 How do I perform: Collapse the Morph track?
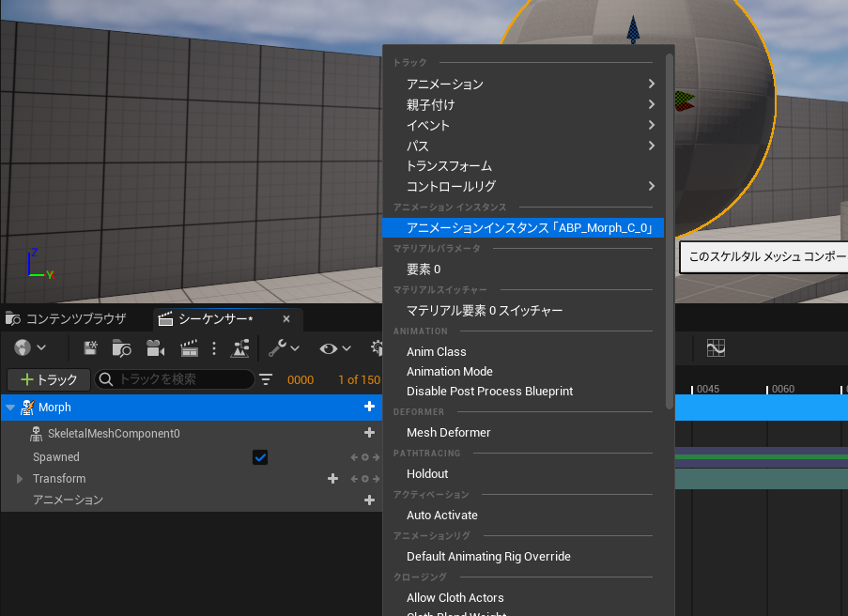pos(10,408)
